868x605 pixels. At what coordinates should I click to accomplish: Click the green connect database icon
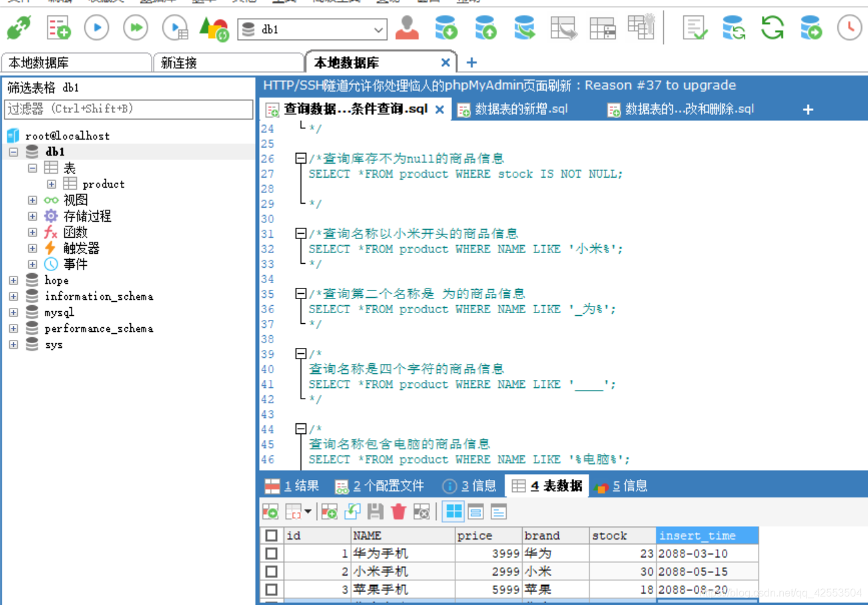click(x=18, y=28)
